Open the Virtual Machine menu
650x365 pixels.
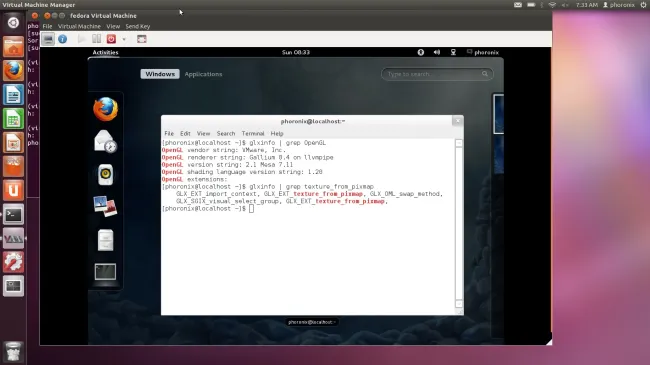[79, 26]
